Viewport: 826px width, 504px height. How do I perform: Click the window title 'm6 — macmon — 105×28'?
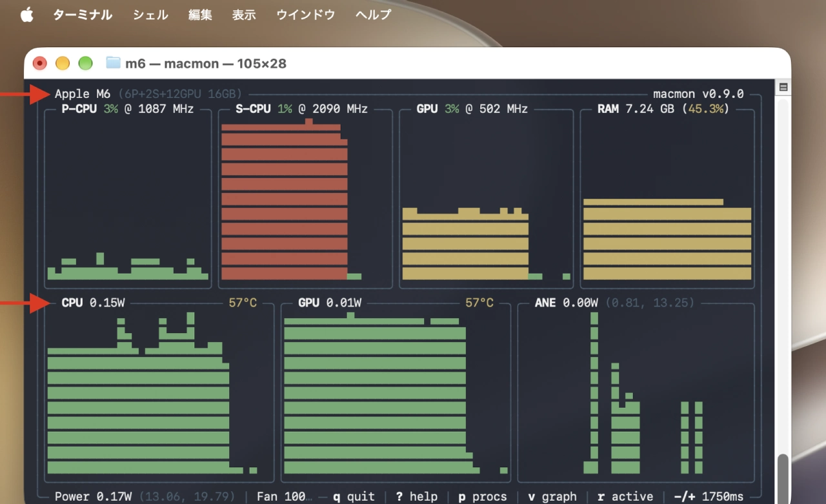(x=206, y=63)
